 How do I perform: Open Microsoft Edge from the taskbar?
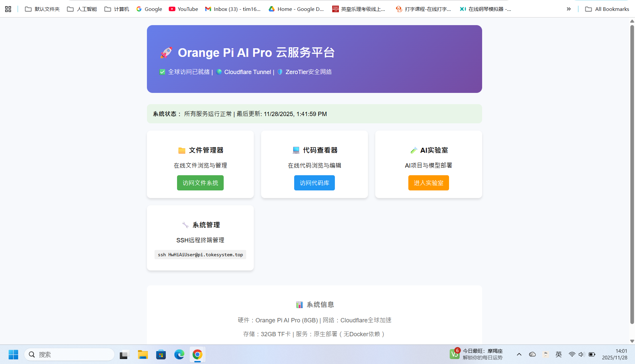tap(179, 355)
